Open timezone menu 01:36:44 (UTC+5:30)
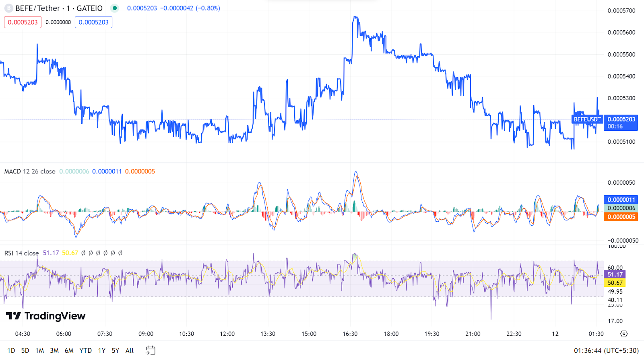 click(606, 350)
